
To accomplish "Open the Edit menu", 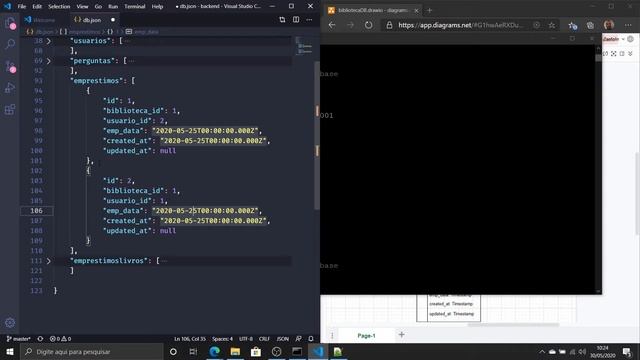I will (37, 7).
